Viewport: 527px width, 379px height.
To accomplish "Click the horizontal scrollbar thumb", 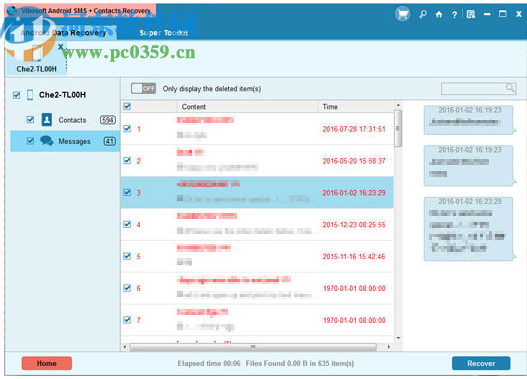I will tap(253, 347).
